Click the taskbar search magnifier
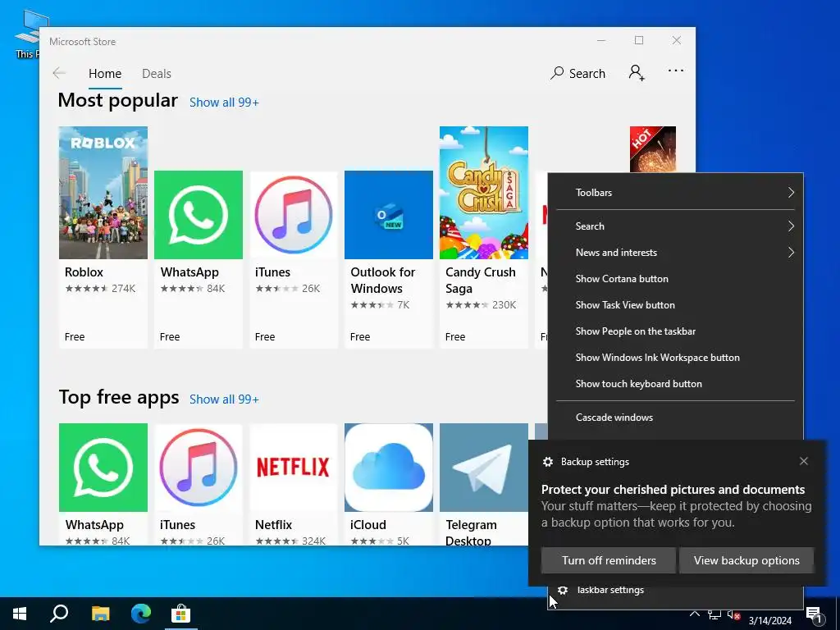 [x=59, y=614]
